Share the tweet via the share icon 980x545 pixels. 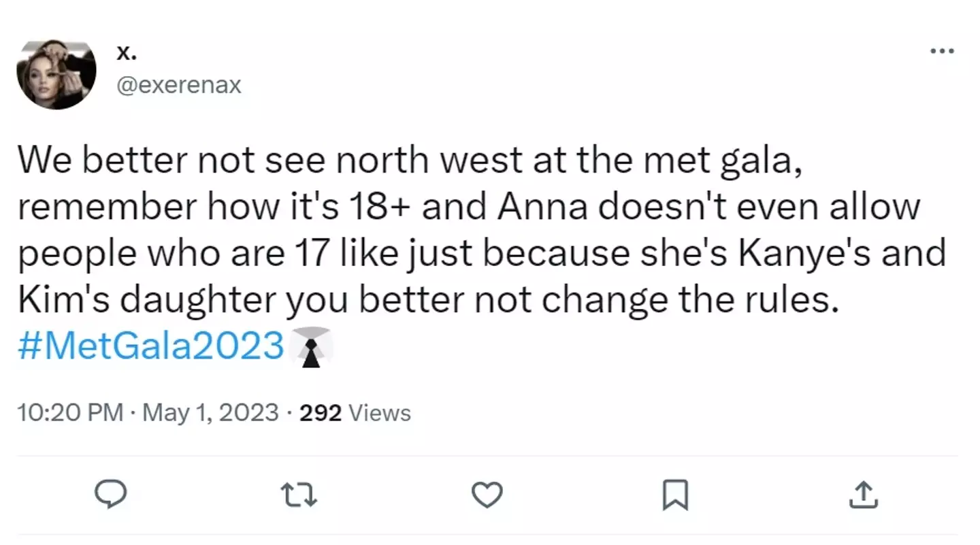click(x=863, y=495)
